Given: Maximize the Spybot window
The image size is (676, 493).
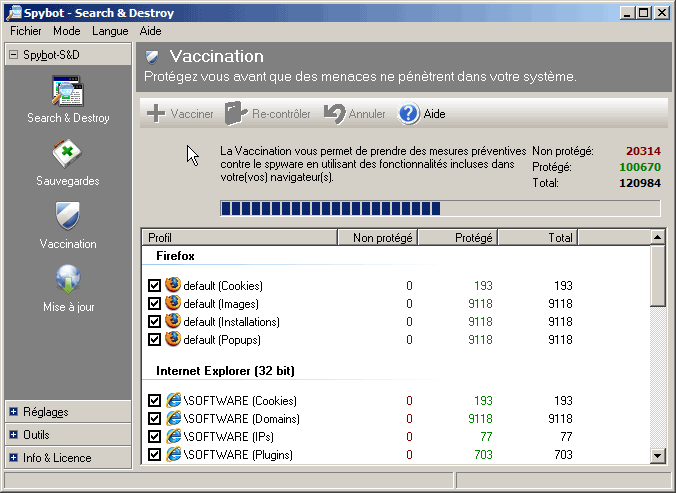Looking at the screenshot, I should click(x=643, y=13).
